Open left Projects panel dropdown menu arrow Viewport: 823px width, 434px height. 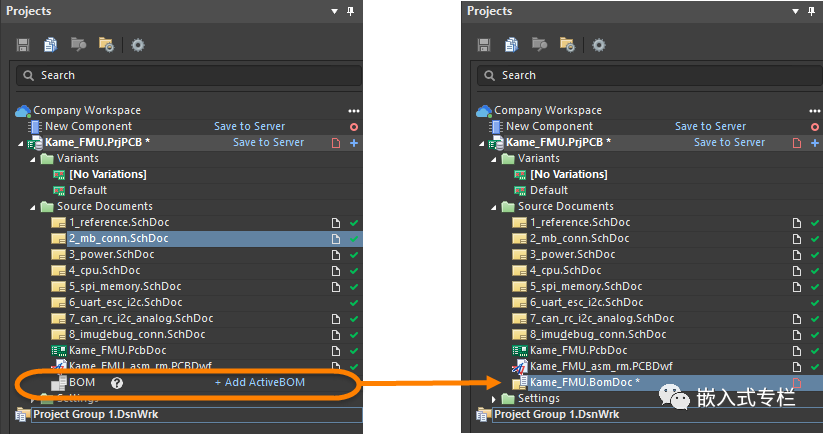[334, 11]
